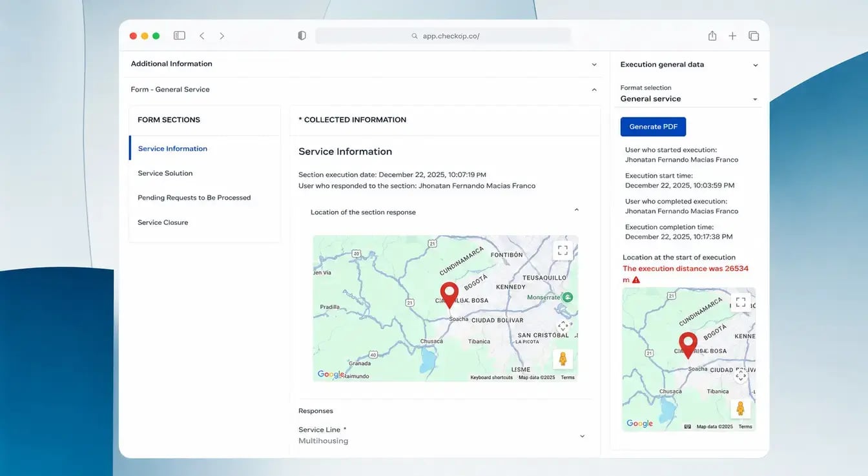
Task: Show tab overview icon
Action: (x=754, y=36)
